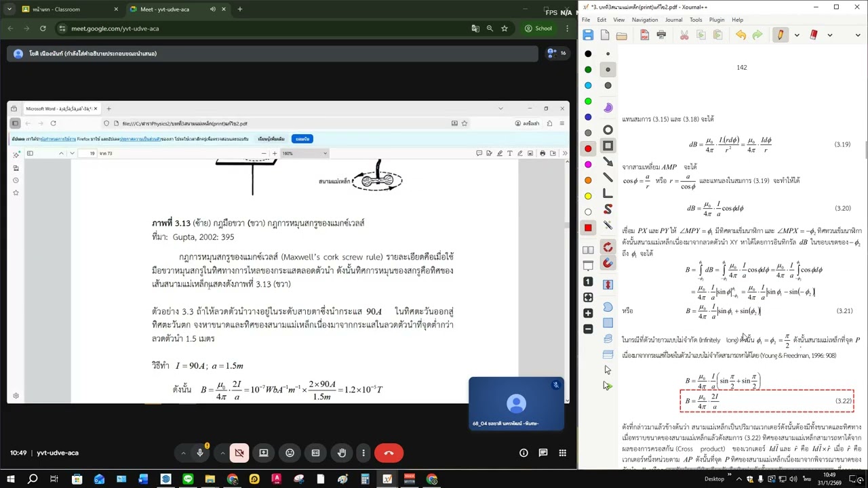
Task: Raise hand in the Meet call
Action: point(342,453)
